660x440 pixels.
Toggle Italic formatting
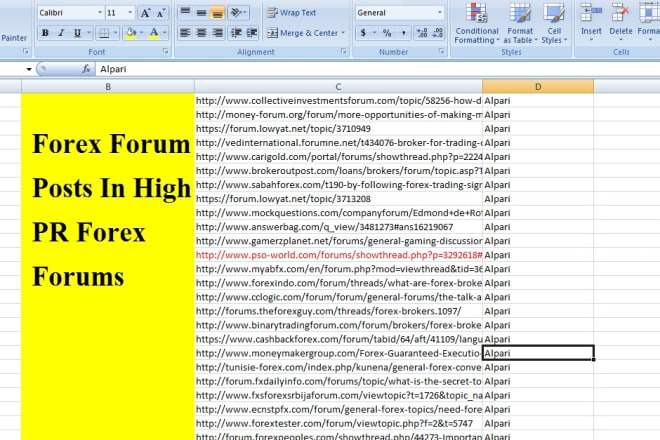tap(61, 33)
